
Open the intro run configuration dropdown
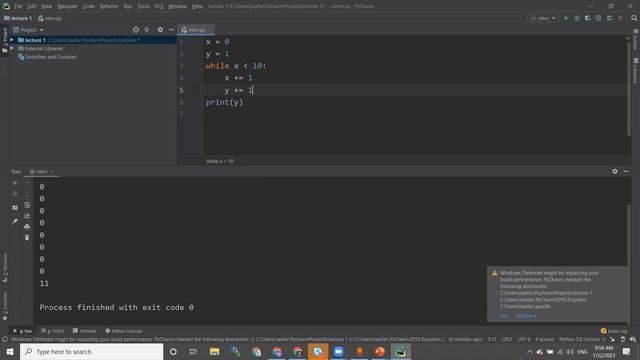point(543,18)
